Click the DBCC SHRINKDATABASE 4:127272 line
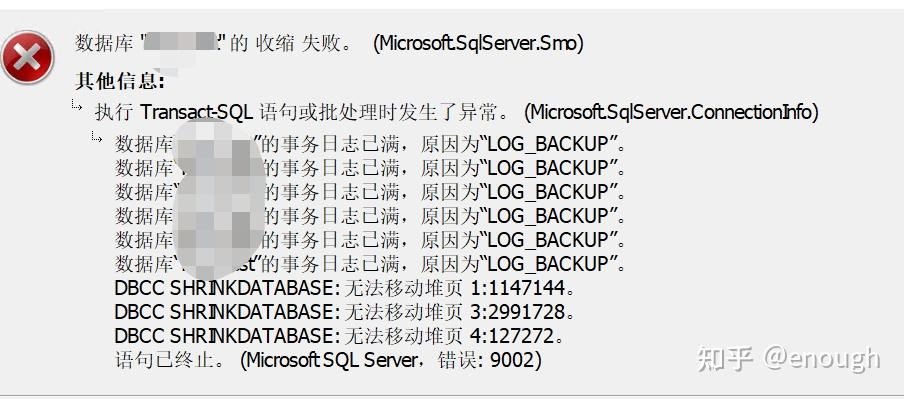904x399 pixels. [339, 336]
